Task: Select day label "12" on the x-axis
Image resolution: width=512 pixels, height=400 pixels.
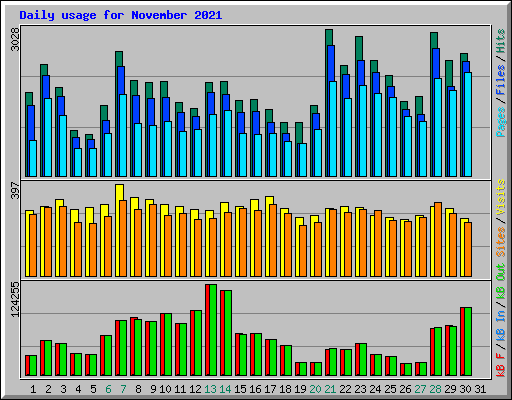Action: pyautogui.click(x=195, y=389)
